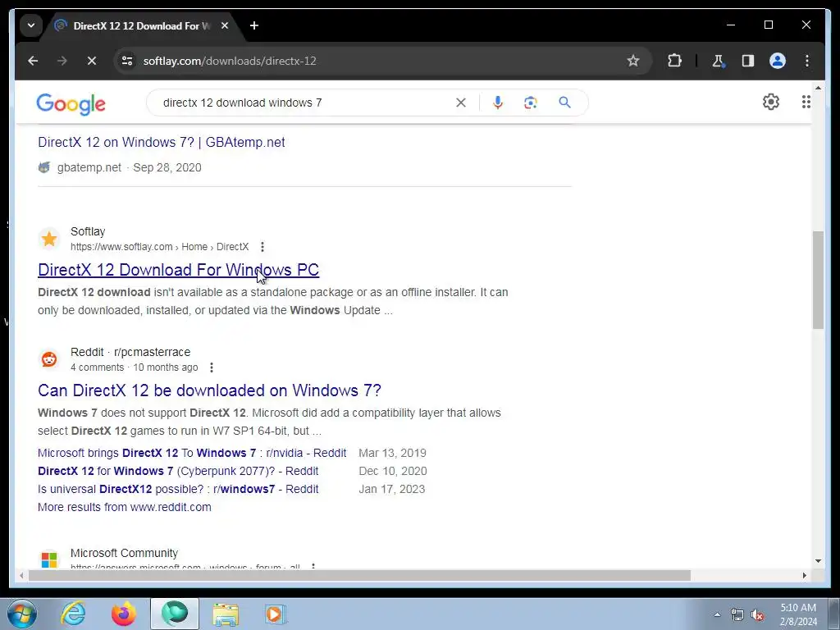The height and width of the screenshot is (630, 840).
Task: Click the scroll up arrow
Action: tap(818, 87)
